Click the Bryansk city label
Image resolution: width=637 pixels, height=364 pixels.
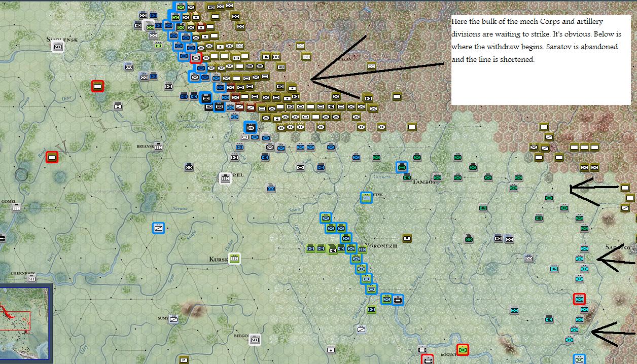click(145, 147)
